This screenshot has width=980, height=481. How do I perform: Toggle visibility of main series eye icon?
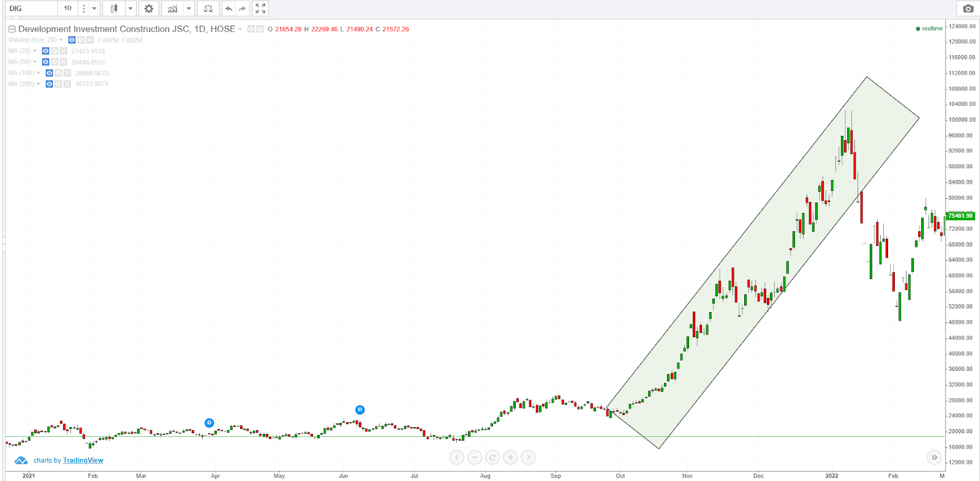(x=251, y=29)
